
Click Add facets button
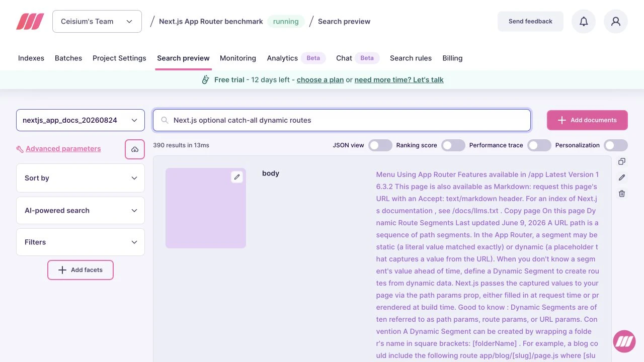tap(80, 270)
